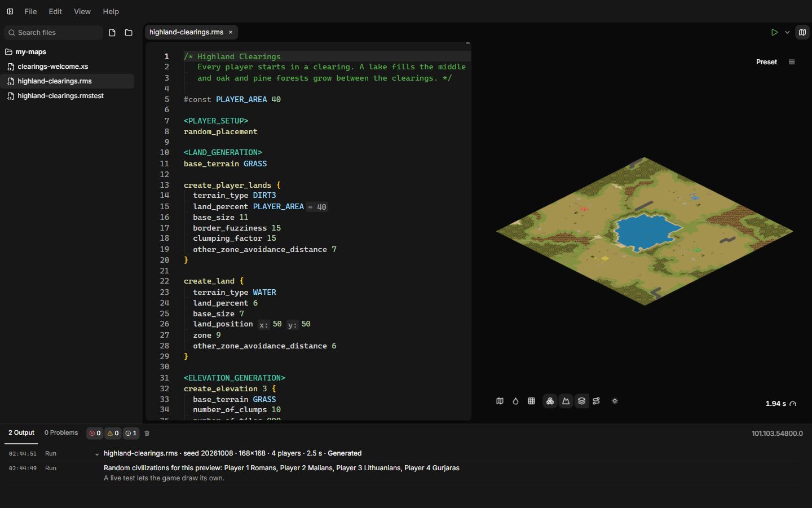Toggle the sun lighting icon in preview
Viewport: 812px width, 508px height.
615,401
